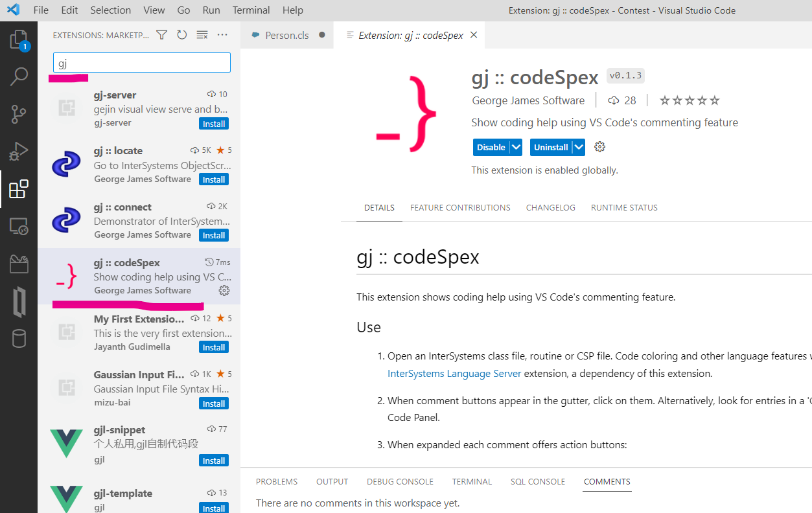Switch to the Feature Contributions tab
This screenshot has width=812, height=513.
(460, 208)
